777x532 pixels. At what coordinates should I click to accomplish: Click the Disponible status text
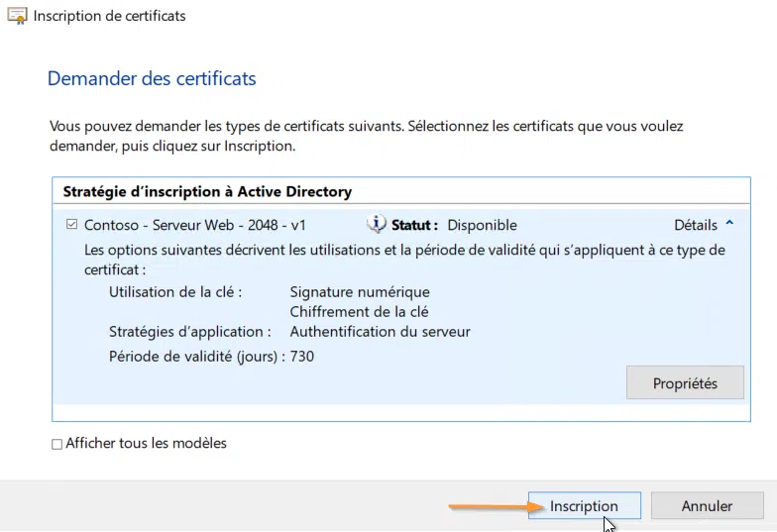(x=482, y=225)
